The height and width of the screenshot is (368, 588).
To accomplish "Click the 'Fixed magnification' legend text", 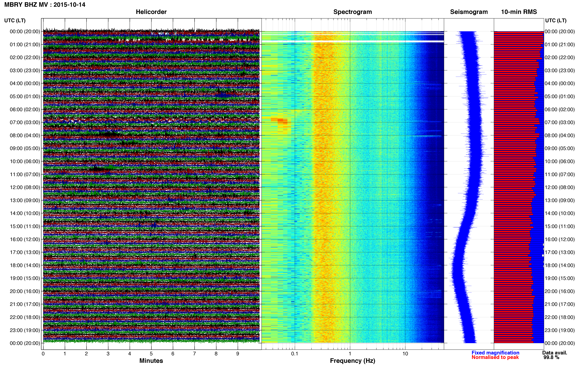I will tap(495, 353).
